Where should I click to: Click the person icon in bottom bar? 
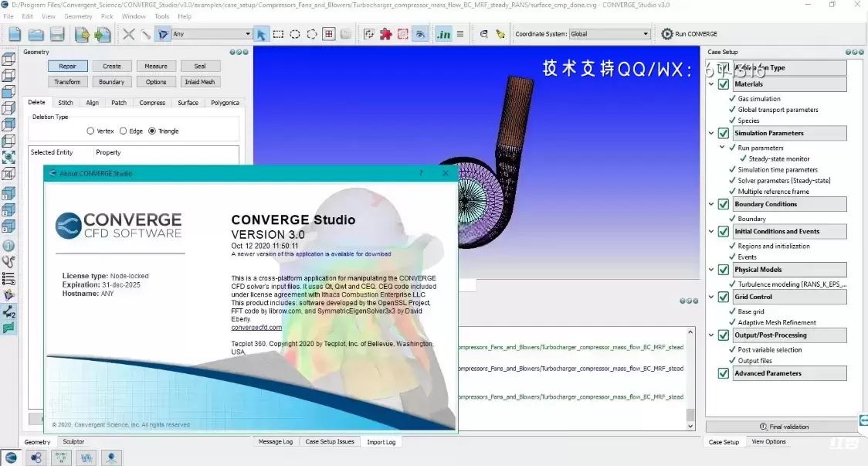tap(111, 457)
